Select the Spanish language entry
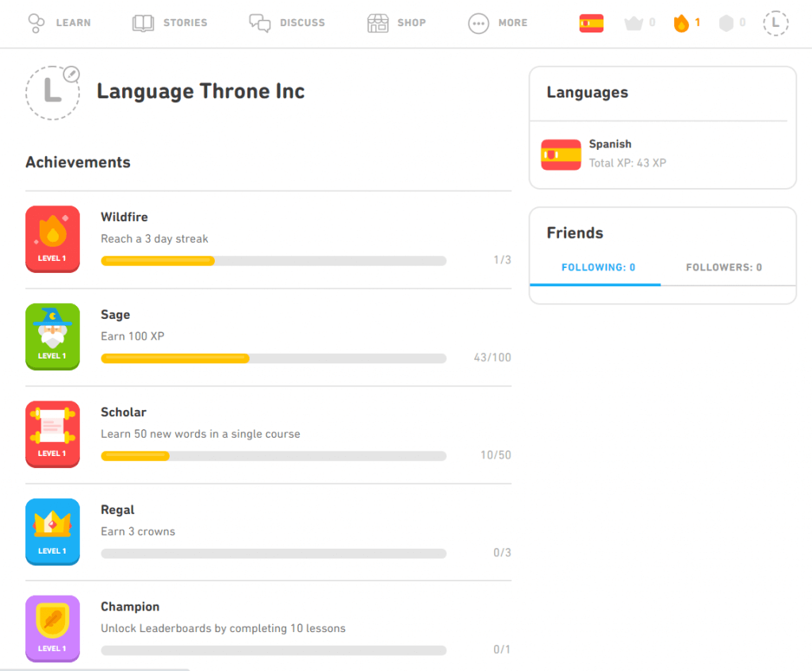The width and height of the screenshot is (812, 671). pyautogui.click(x=611, y=153)
